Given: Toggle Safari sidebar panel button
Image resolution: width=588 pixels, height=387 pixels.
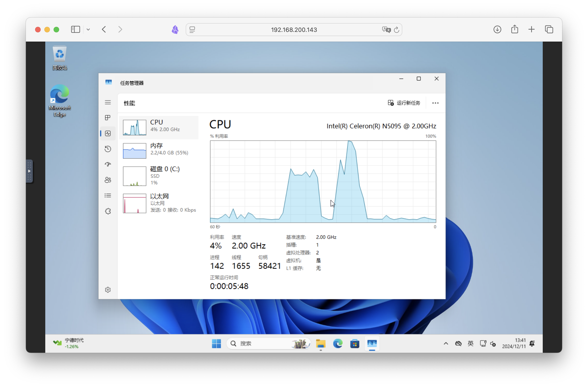Looking at the screenshot, I should click(x=75, y=29).
